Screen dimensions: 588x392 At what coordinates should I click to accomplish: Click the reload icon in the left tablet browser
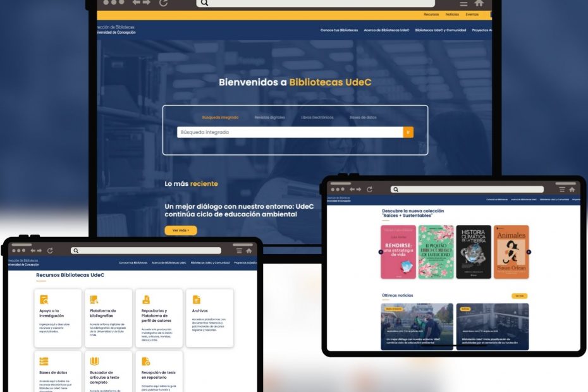50,250
